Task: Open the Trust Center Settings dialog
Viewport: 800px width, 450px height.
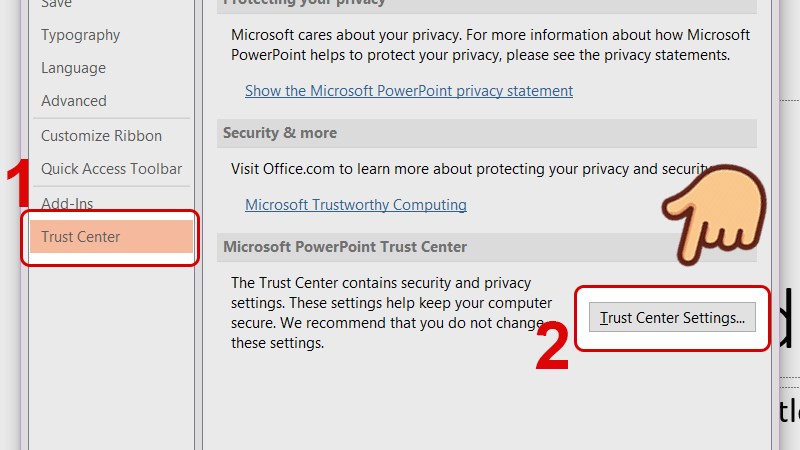Action: [x=672, y=318]
